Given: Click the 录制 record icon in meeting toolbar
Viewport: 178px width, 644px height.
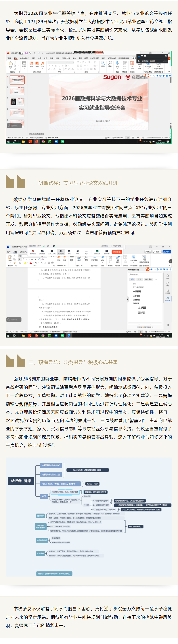Looking at the screenshot, I should pos(78,251).
